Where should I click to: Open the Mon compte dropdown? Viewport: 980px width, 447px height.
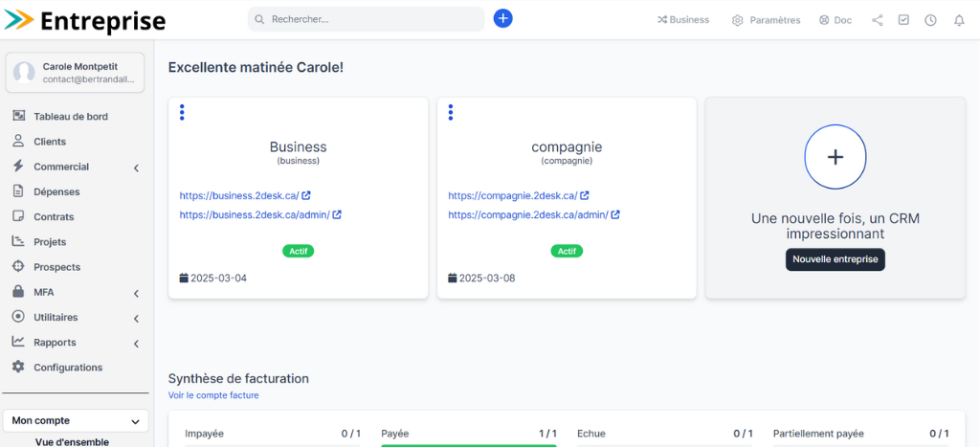(76, 420)
